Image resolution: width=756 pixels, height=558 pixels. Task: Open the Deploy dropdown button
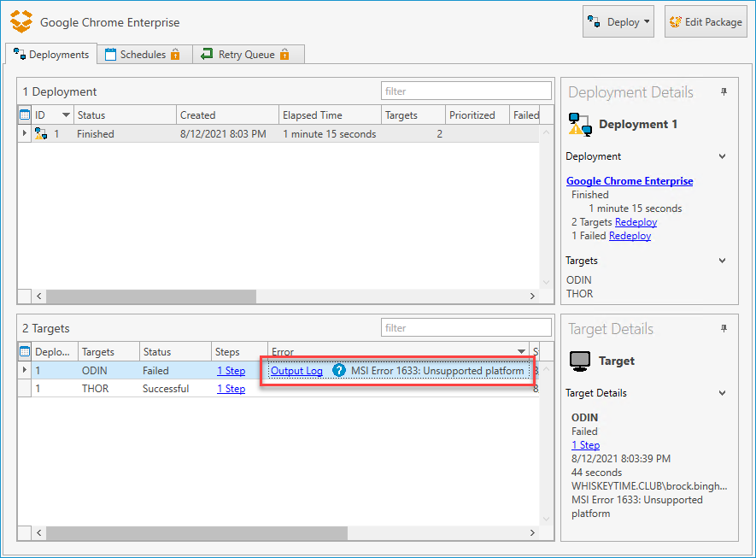coord(618,21)
